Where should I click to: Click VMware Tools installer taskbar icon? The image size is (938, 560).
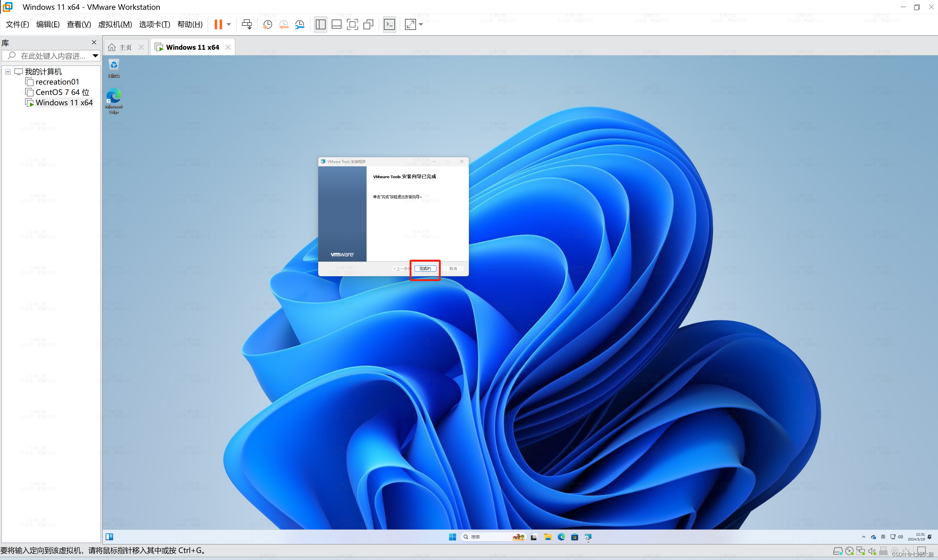[x=588, y=537]
